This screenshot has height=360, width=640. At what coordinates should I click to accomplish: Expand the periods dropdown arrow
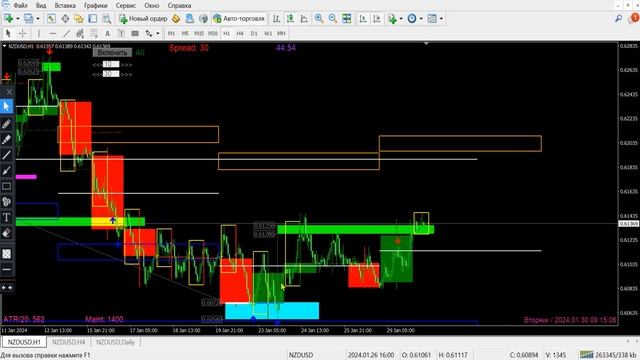[421, 18]
